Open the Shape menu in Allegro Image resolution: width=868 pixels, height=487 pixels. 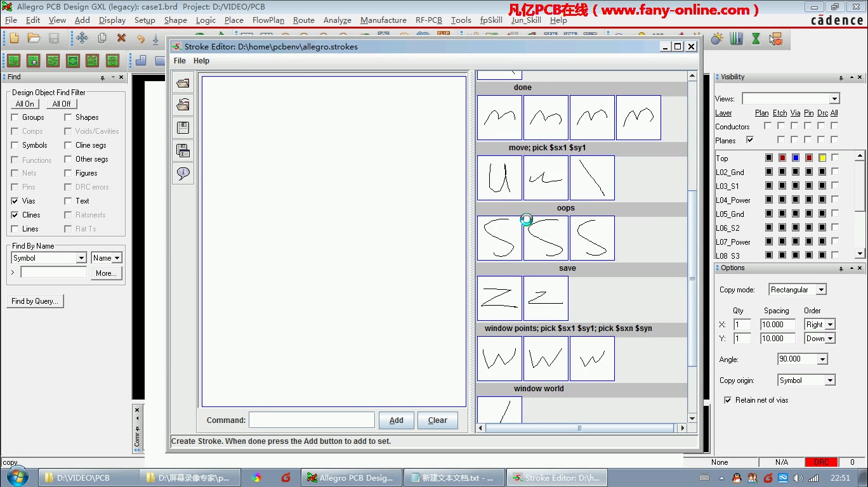point(176,20)
